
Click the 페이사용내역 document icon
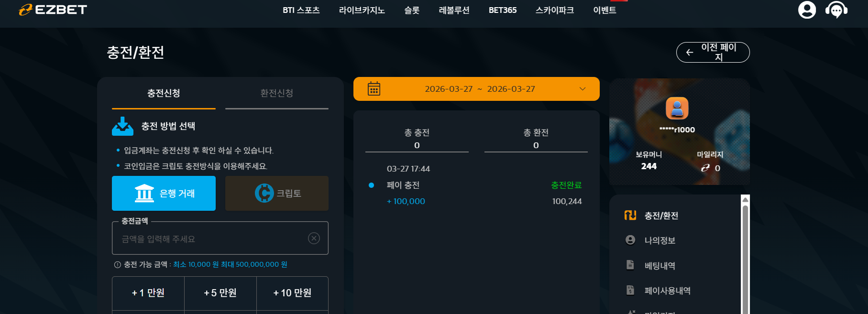(630, 290)
